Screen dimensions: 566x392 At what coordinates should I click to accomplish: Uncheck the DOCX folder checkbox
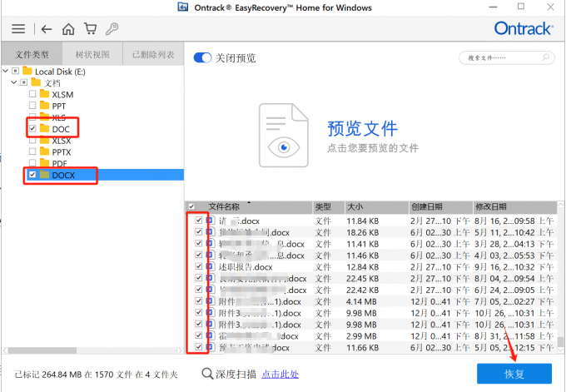(x=32, y=175)
